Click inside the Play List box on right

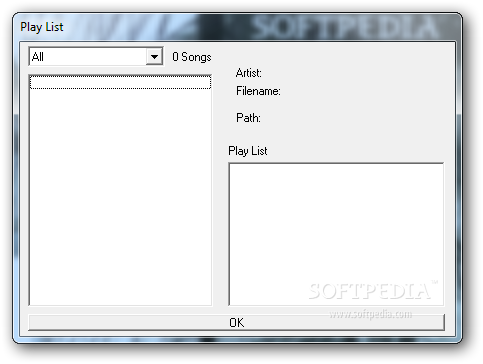click(x=336, y=234)
